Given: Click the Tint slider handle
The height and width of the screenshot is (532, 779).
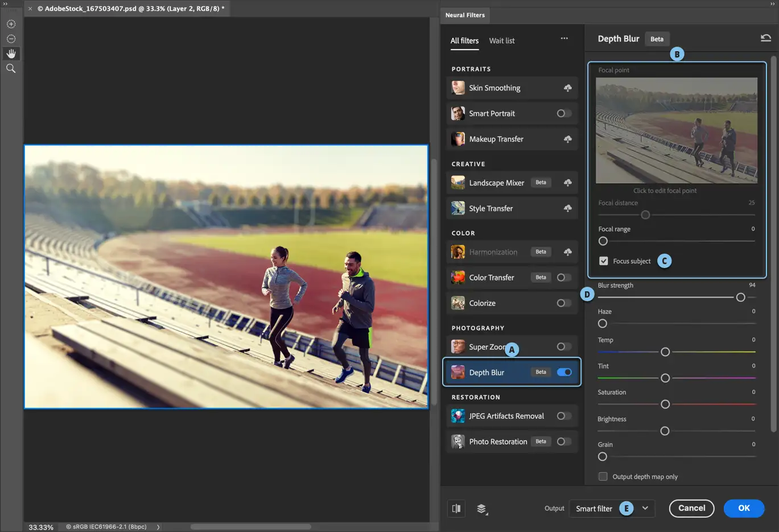Looking at the screenshot, I should pos(665,378).
